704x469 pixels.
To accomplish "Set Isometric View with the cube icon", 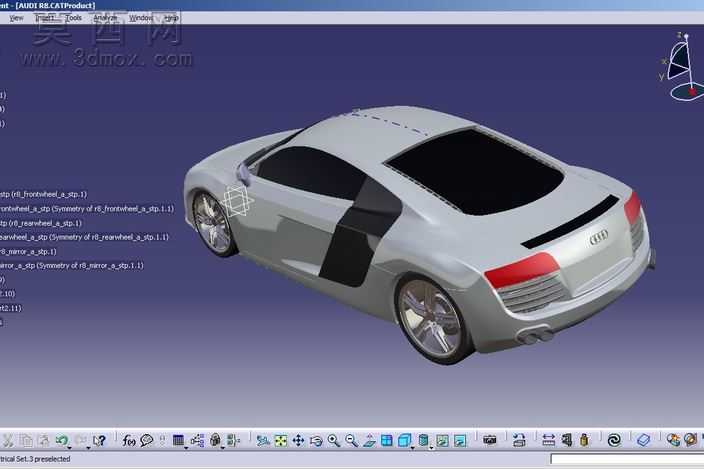I will (405, 441).
